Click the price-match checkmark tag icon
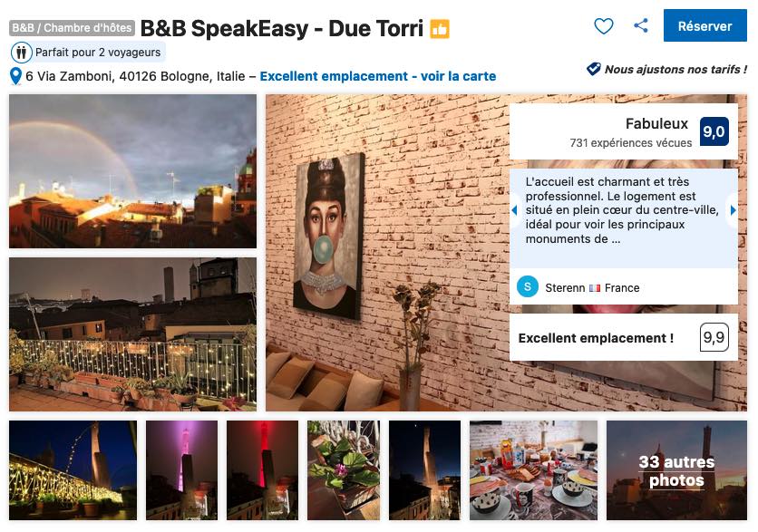 tap(593, 69)
